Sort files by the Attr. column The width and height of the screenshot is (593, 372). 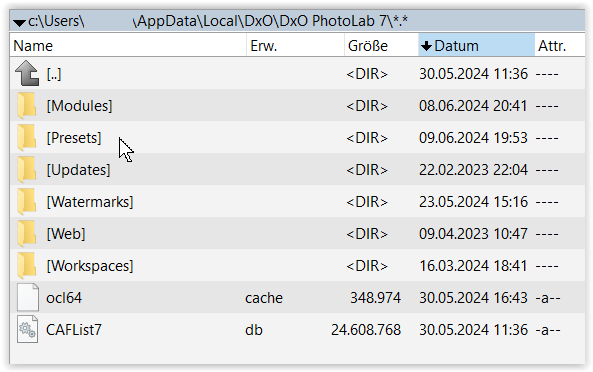click(560, 46)
